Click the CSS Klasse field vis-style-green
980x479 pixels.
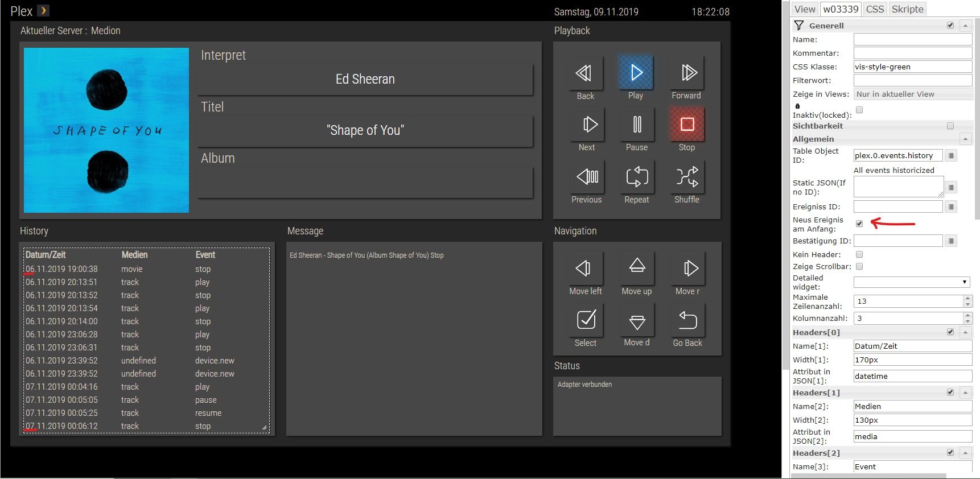(x=913, y=67)
